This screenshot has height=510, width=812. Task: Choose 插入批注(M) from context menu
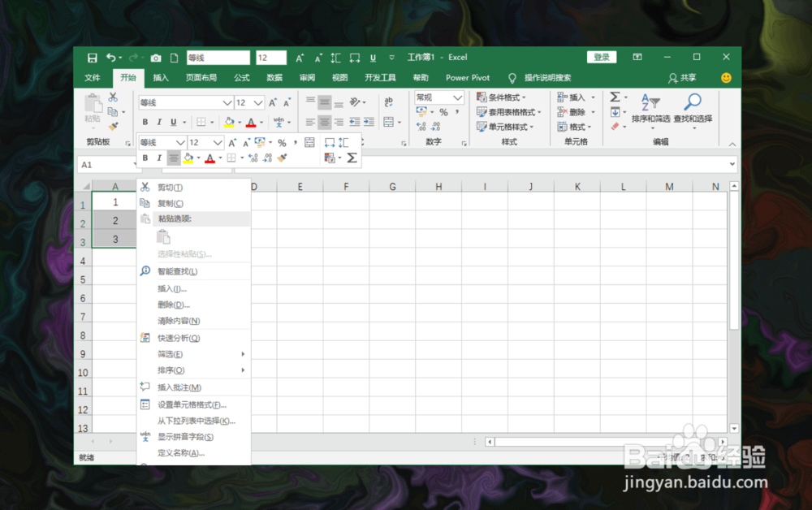[194, 387]
